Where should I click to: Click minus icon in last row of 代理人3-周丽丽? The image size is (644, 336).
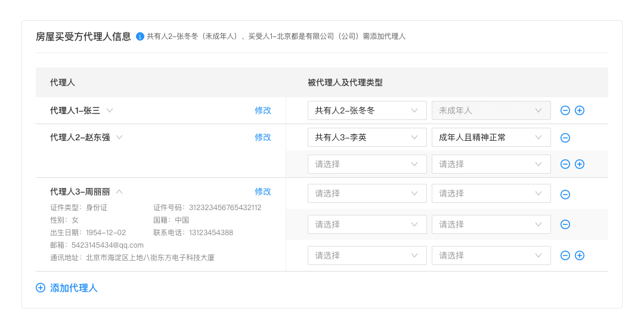[x=565, y=255]
